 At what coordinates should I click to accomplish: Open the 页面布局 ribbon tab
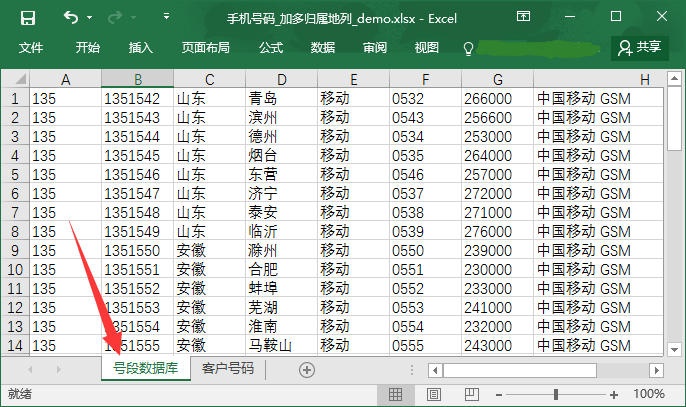[x=206, y=47]
